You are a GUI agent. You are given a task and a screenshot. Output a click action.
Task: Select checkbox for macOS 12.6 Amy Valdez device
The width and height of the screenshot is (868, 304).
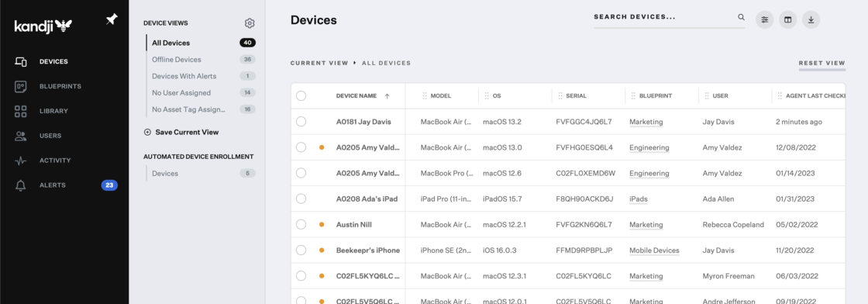click(x=301, y=173)
